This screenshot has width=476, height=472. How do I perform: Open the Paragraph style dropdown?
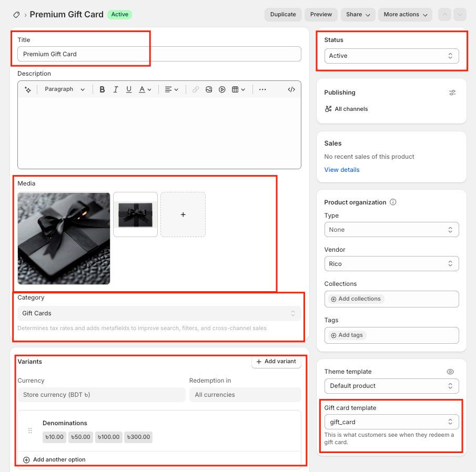[x=65, y=89]
